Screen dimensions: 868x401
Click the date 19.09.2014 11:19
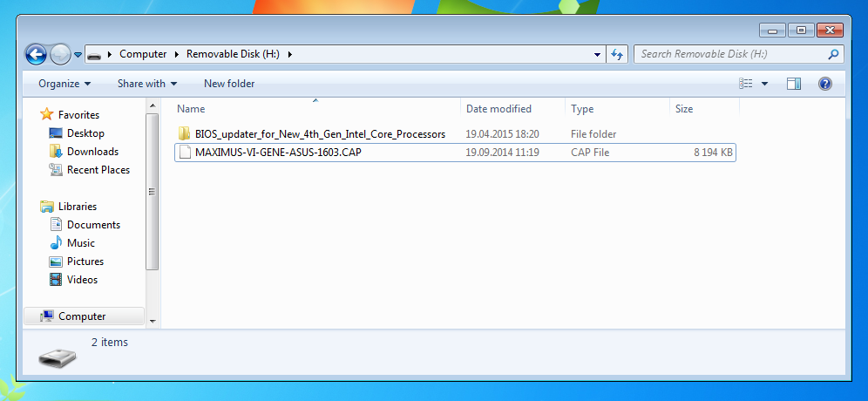502,153
